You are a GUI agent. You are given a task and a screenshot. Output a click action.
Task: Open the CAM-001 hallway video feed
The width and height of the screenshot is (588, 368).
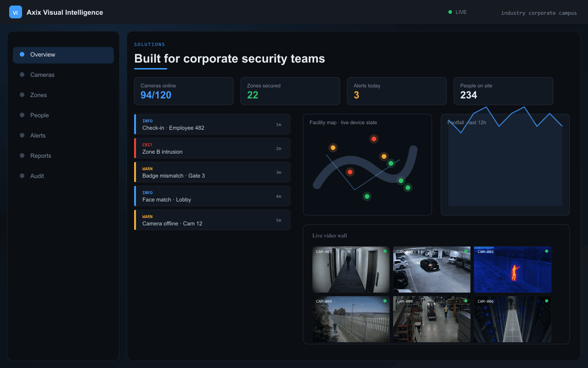(x=351, y=270)
